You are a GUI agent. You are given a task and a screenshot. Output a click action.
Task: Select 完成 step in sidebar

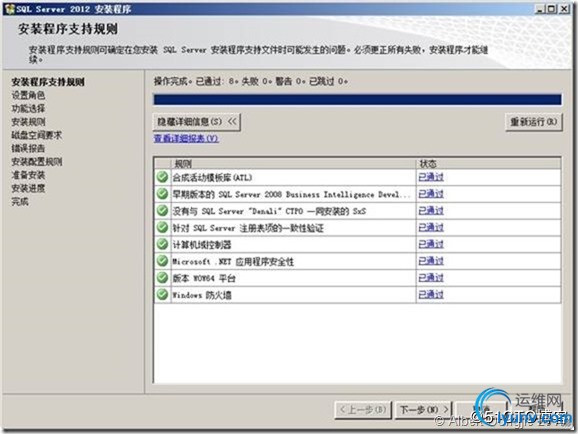tap(20, 201)
